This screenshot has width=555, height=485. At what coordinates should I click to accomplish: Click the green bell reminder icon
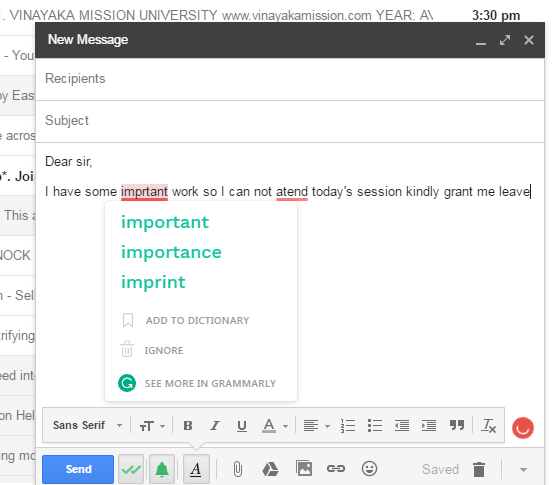[x=162, y=469]
